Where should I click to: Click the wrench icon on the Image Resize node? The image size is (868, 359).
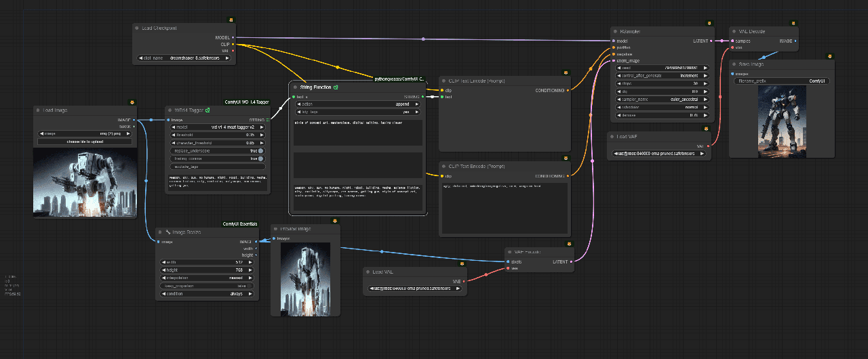[x=167, y=232]
